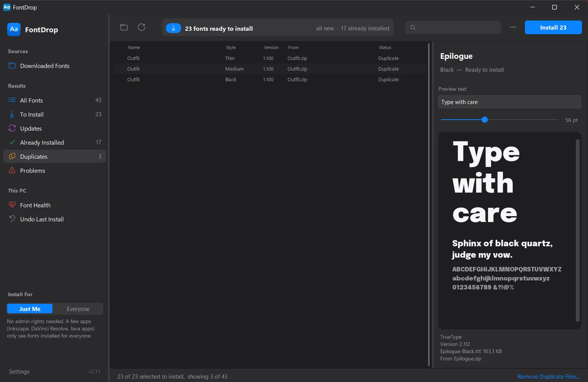Open Downloaded Fonts source
The height and width of the screenshot is (382, 588).
click(54, 66)
